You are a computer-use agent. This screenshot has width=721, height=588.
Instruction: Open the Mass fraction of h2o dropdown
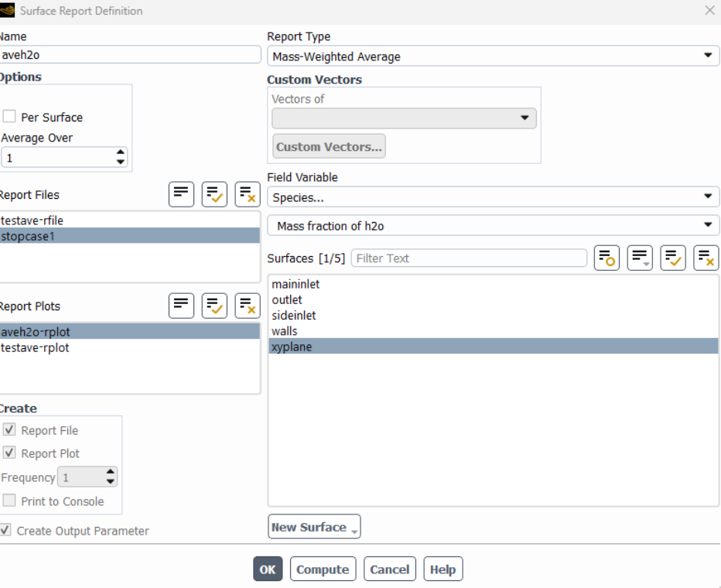coord(493,226)
